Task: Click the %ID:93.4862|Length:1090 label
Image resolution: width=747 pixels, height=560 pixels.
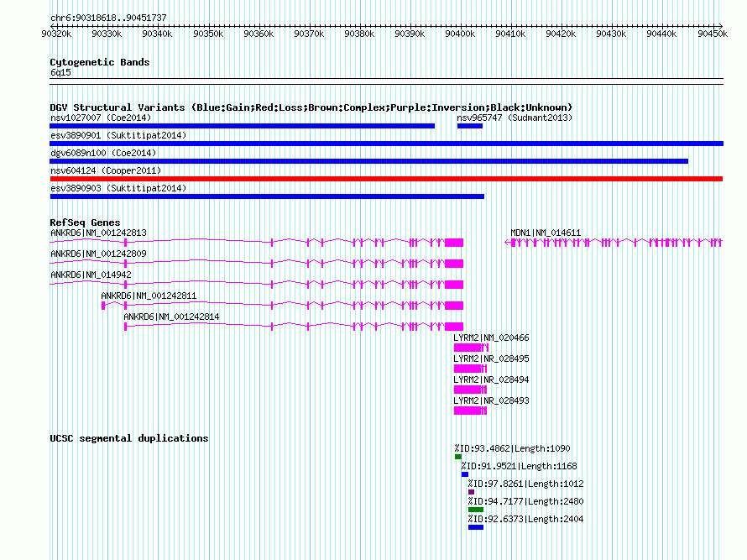Action: coord(512,448)
